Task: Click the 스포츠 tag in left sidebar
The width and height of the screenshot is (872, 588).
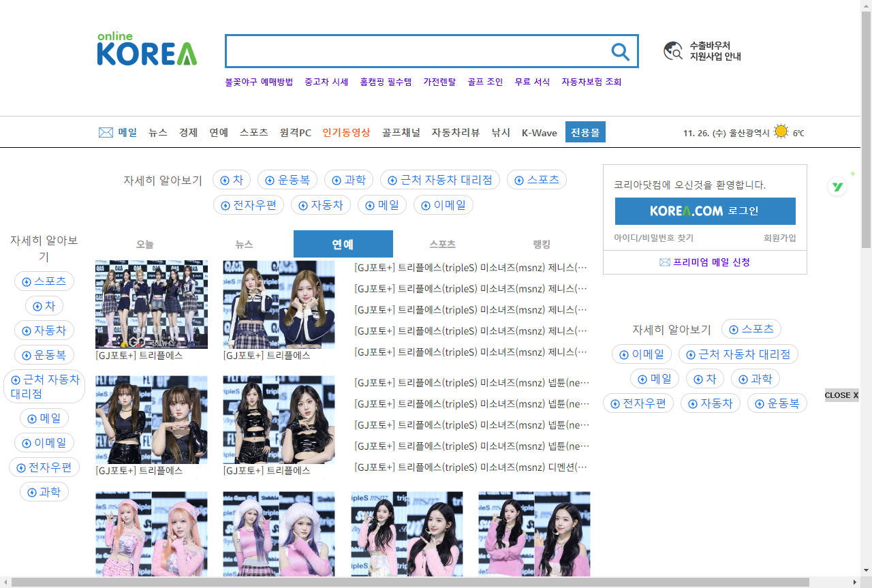Action: 44,281
